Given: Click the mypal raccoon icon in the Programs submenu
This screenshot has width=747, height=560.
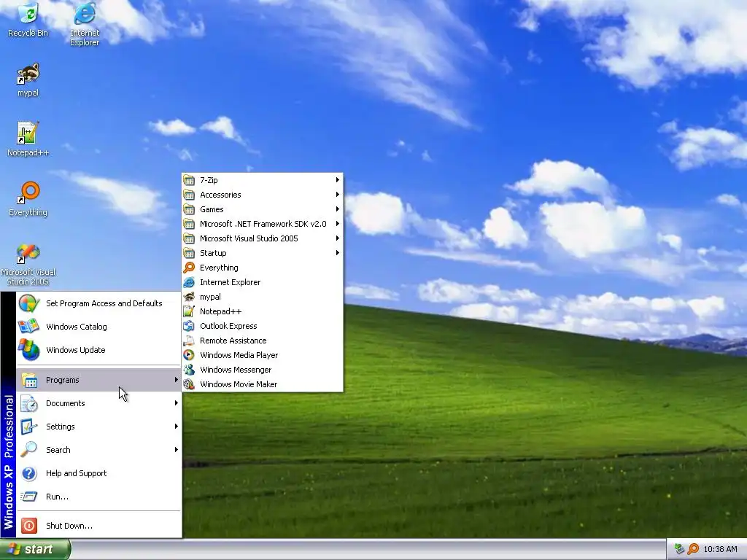Looking at the screenshot, I should tap(189, 297).
